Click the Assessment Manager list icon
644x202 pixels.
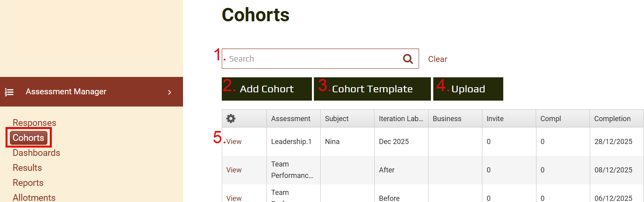pos(9,92)
